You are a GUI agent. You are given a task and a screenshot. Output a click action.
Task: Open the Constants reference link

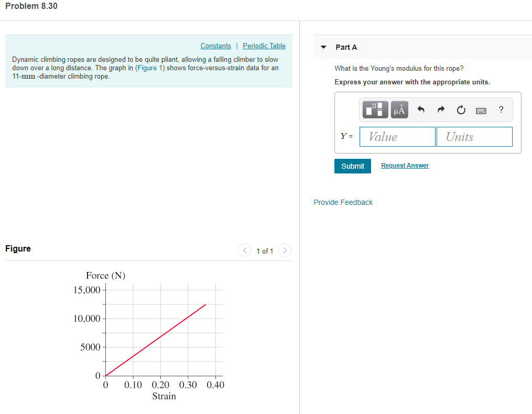(215, 46)
